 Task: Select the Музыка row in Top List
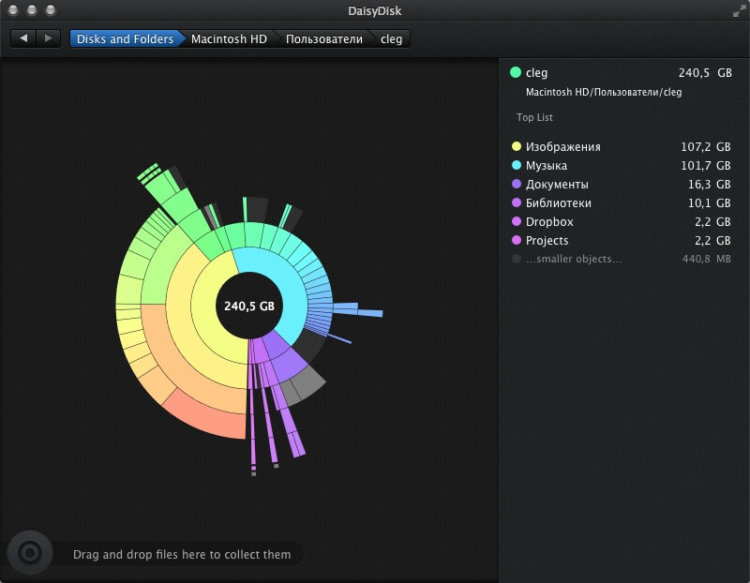coord(621,165)
